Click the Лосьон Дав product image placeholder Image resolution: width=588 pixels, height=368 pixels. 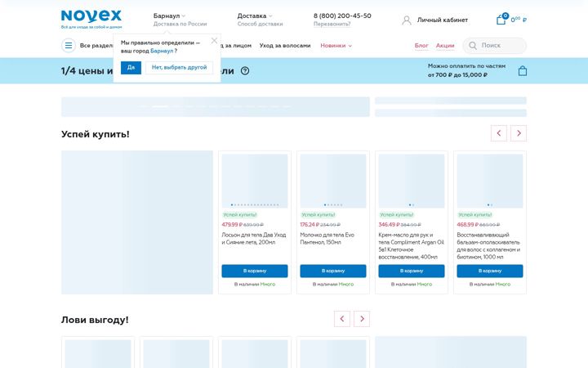[x=255, y=181]
